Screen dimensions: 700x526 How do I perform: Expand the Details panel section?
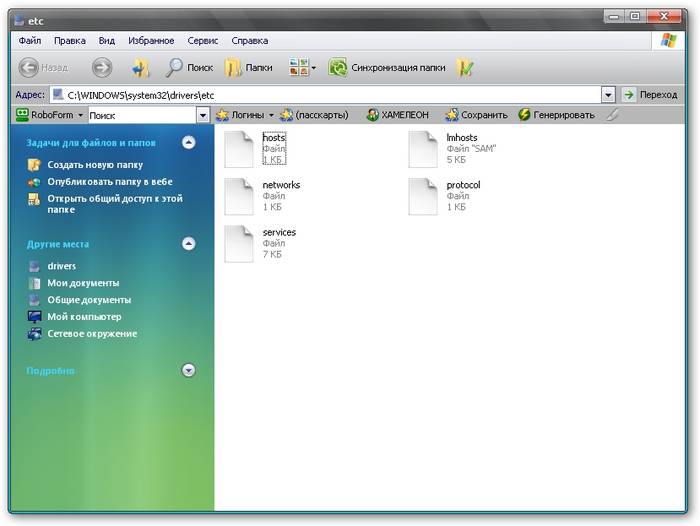pyautogui.click(x=188, y=370)
